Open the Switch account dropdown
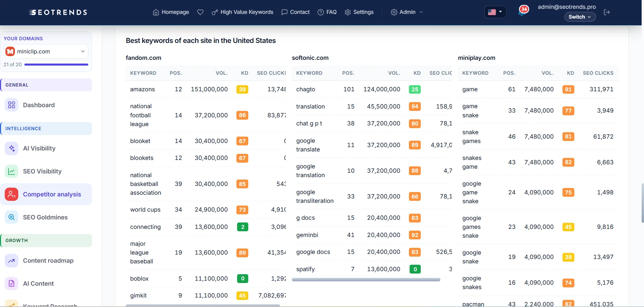 [x=580, y=17]
